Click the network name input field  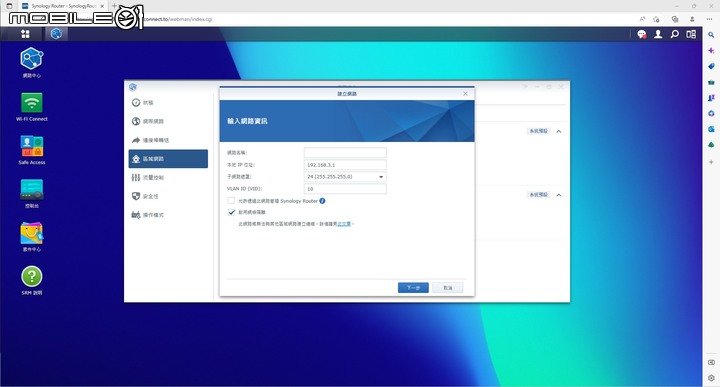coord(345,152)
